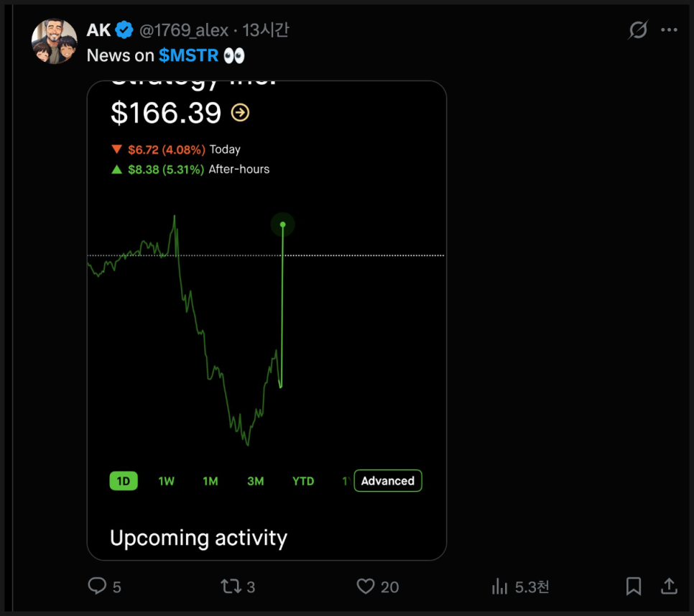Show the YTD chart range

point(303,481)
